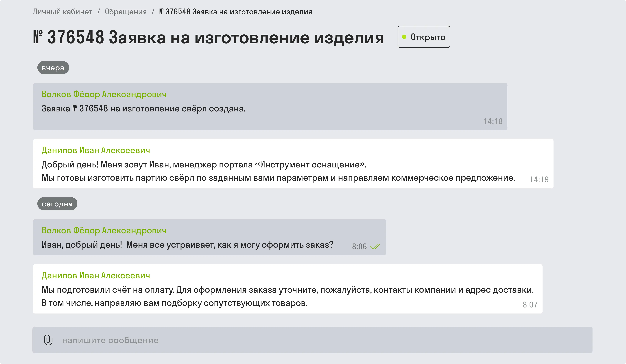Image resolution: width=626 pixels, height=364 pixels.
Task: Open the Личный кабинет breadcrumb link
Action: [x=62, y=12]
